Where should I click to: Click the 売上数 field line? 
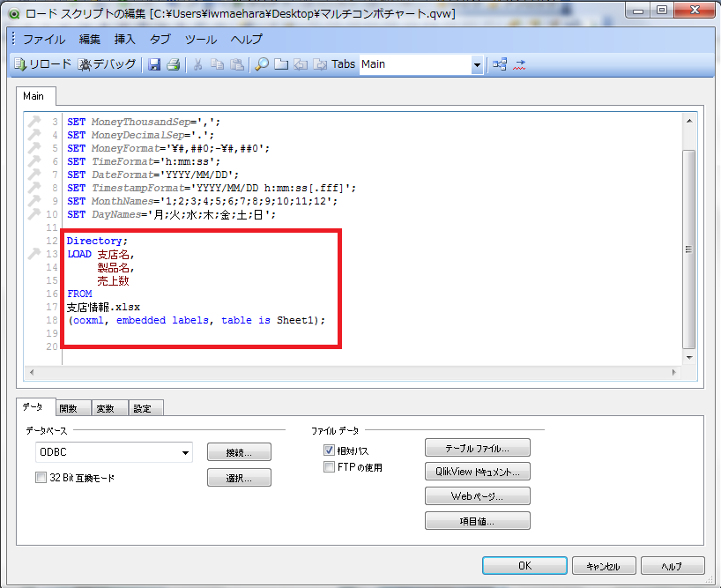click(113, 281)
